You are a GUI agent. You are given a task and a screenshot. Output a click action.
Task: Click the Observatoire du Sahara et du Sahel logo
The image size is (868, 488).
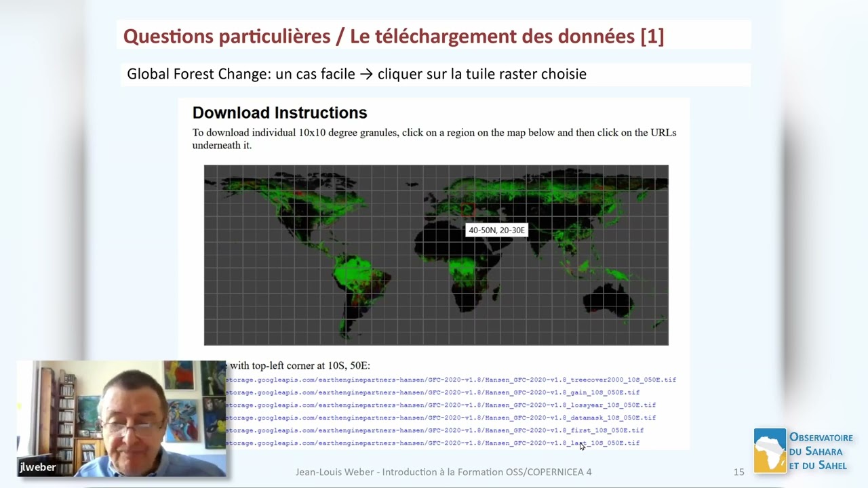804,451
